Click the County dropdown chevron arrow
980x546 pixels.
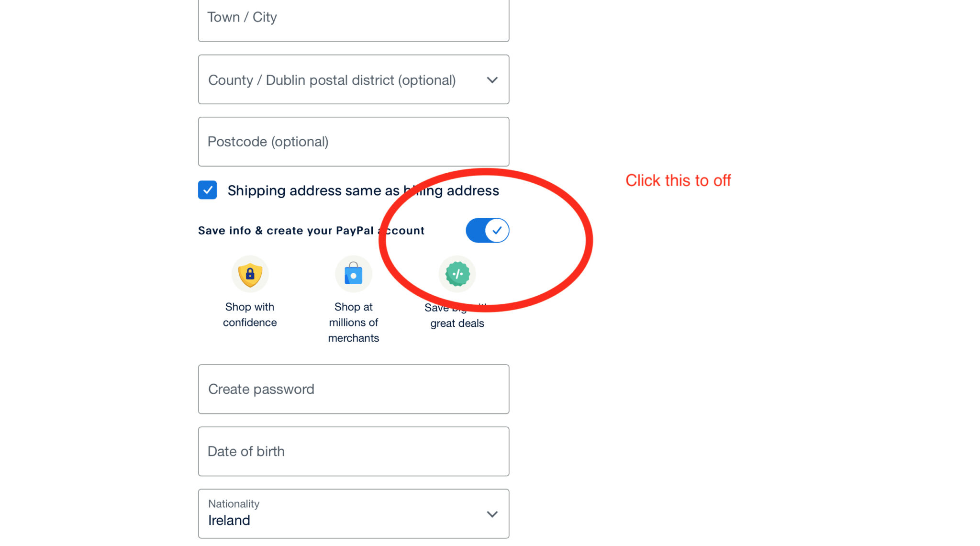(x=492, y=80)
